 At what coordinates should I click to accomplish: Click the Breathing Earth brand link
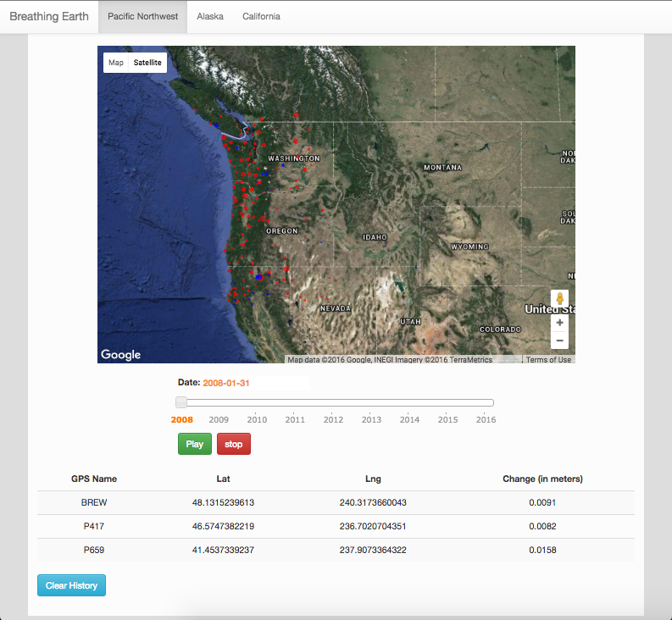click(x=49, y=16)
